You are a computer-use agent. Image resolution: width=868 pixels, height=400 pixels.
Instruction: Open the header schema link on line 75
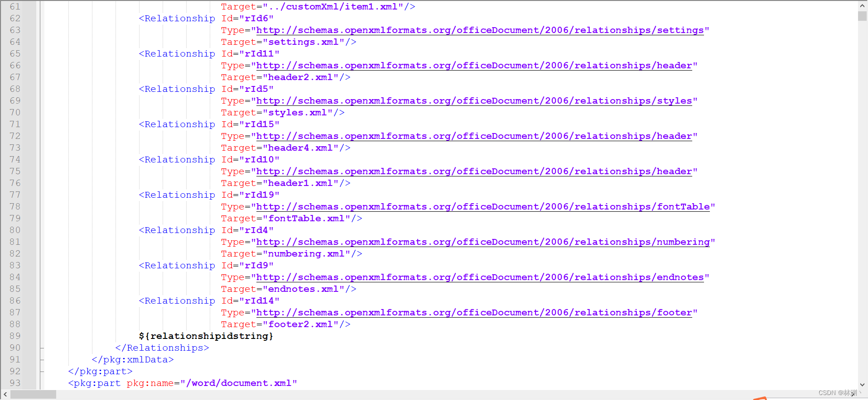(474, 171)
